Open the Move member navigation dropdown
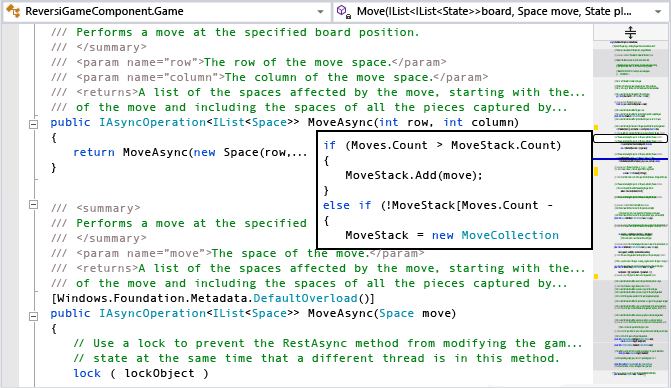The image size is (671, 388). [x=659, y=12]
